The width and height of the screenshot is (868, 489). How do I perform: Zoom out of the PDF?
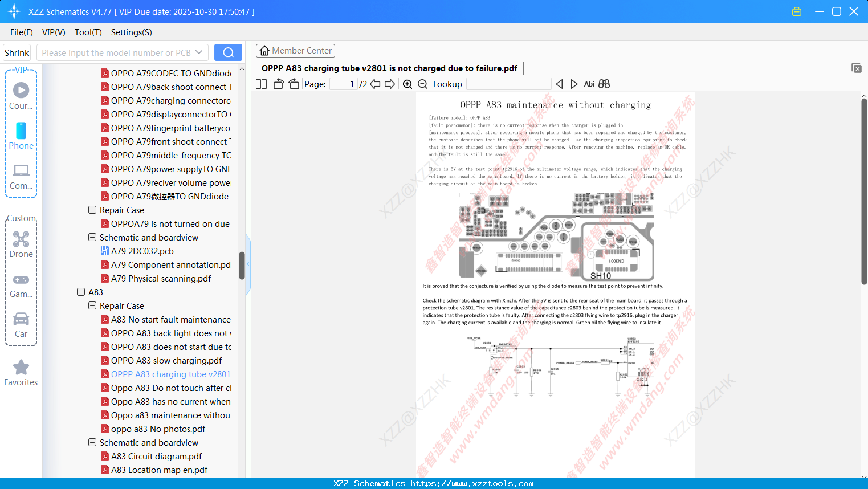tap(423, 84)
